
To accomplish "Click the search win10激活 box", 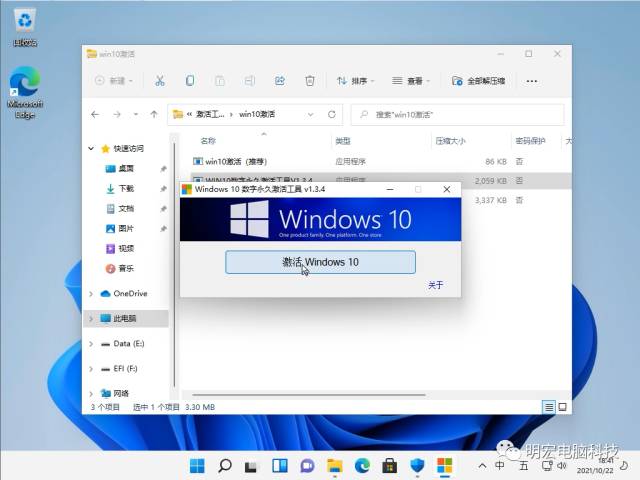I will [458, 115].
